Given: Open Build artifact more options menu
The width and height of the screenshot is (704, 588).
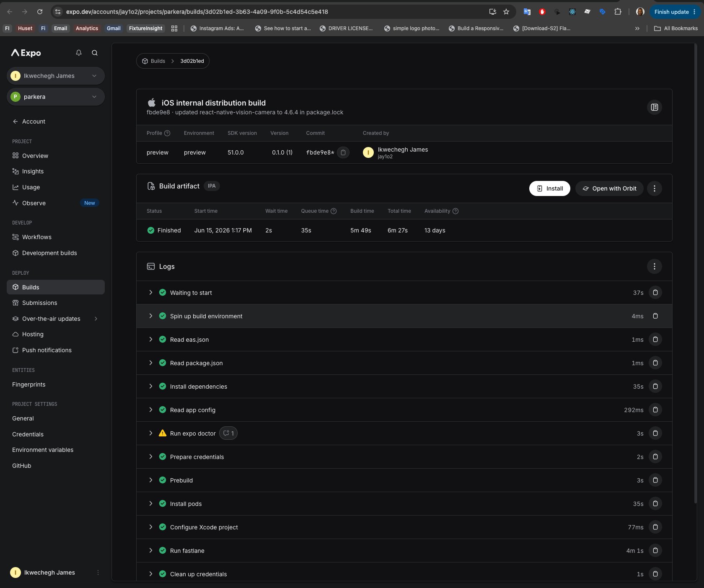Looking at the screenshot, I should (x=654, y=188).
